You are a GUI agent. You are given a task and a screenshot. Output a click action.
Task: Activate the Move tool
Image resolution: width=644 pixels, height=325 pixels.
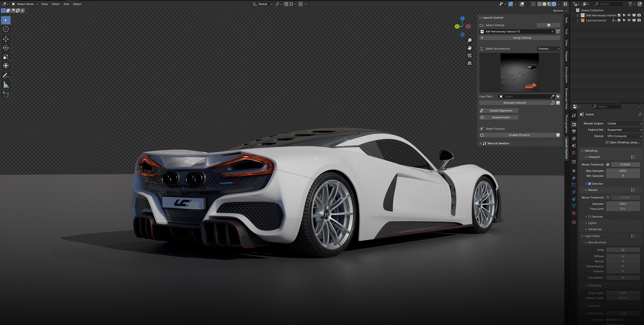point(6,39)
